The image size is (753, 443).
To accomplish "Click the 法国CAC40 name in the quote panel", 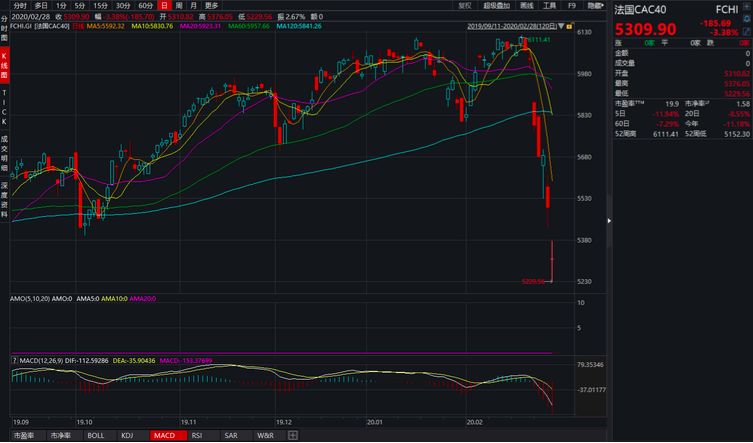I will point(641,10).
